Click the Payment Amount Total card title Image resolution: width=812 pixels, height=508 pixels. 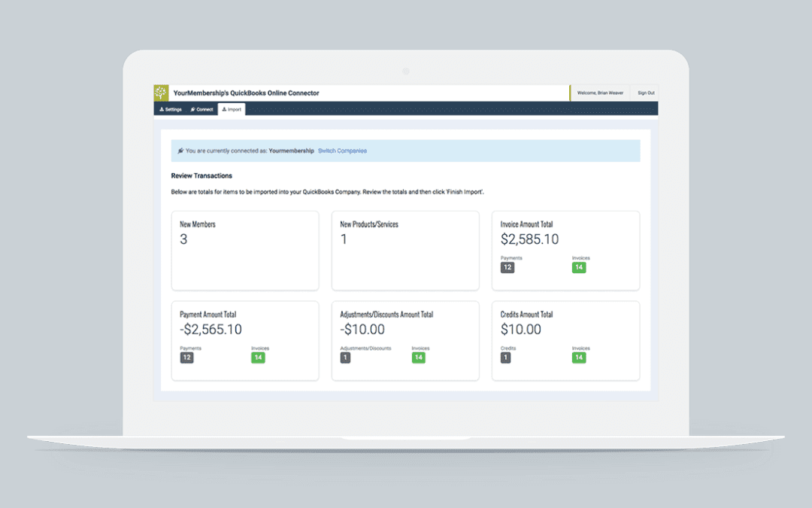point(208,315)
